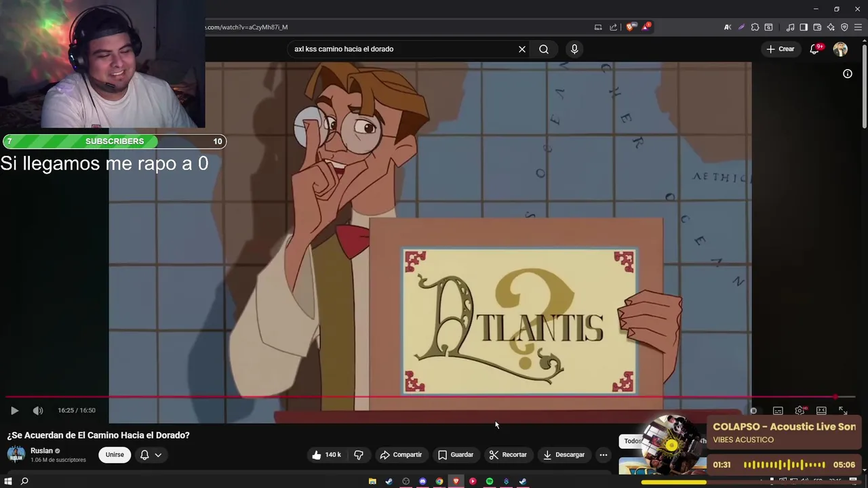Image resolution: width=868 pixels, height=488 pixels.
Task: Clear the YouTube search box with X
Action: click(522, 49)
